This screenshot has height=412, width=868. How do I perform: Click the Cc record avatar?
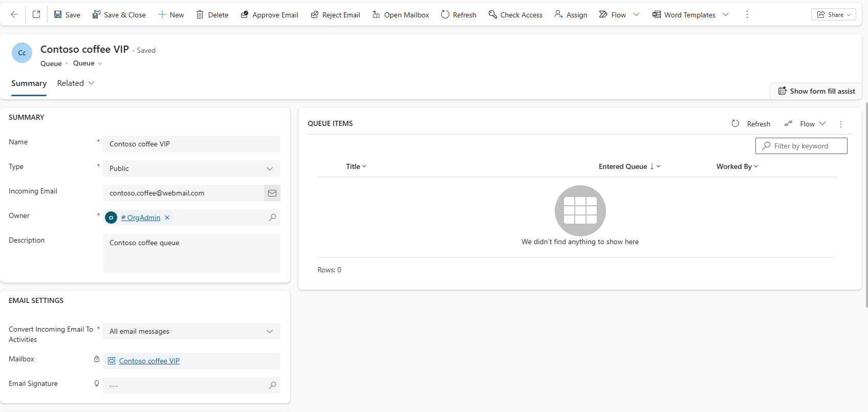pos(22,53)
